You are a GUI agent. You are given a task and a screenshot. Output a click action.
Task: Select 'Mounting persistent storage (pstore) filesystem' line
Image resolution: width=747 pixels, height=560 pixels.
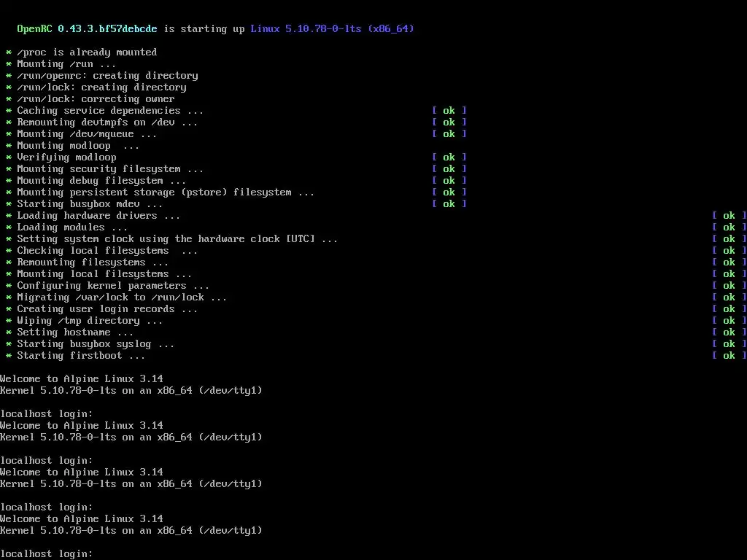coord(166,192)
